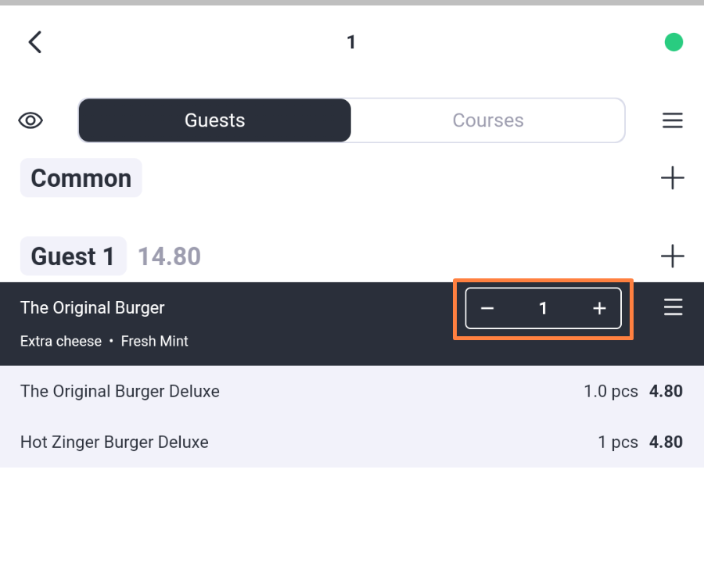This screenshot has width=704, height=588.
Task: Click the quantity value 1 in stepper
Action: pyautogui.click(x=543, y=308)
